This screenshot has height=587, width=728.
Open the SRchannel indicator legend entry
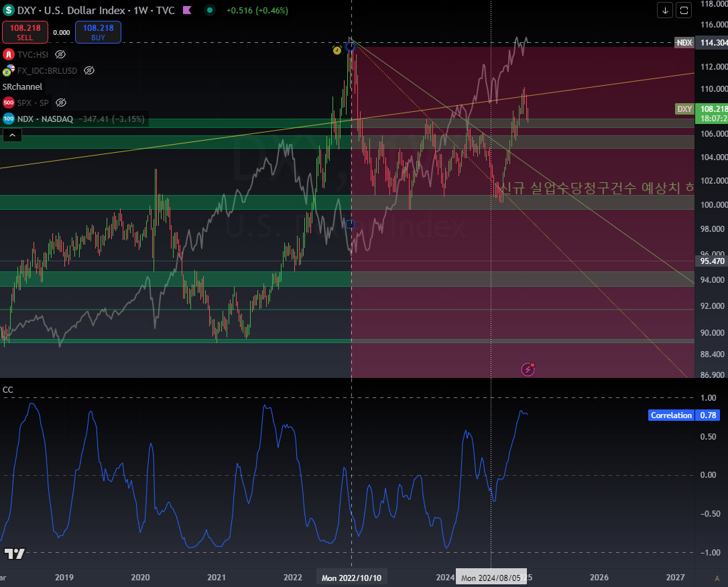pos(22,86)
